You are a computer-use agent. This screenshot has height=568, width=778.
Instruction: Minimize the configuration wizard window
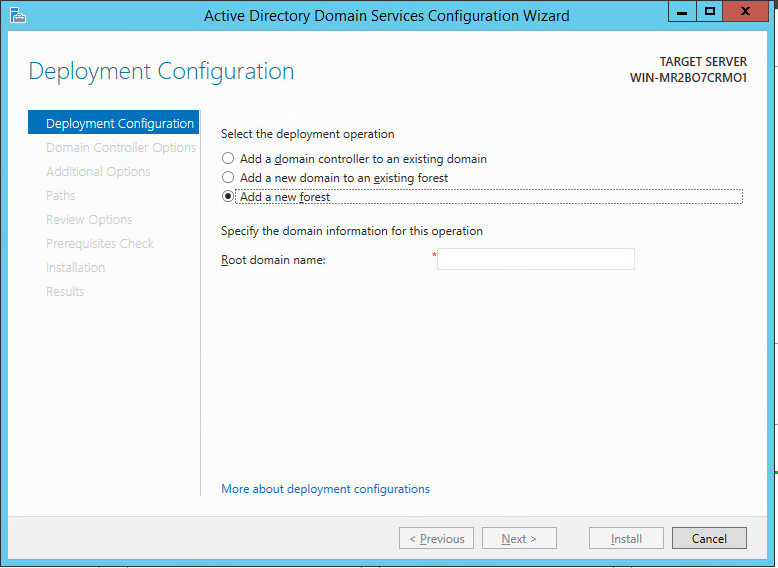tap(683, 12)
